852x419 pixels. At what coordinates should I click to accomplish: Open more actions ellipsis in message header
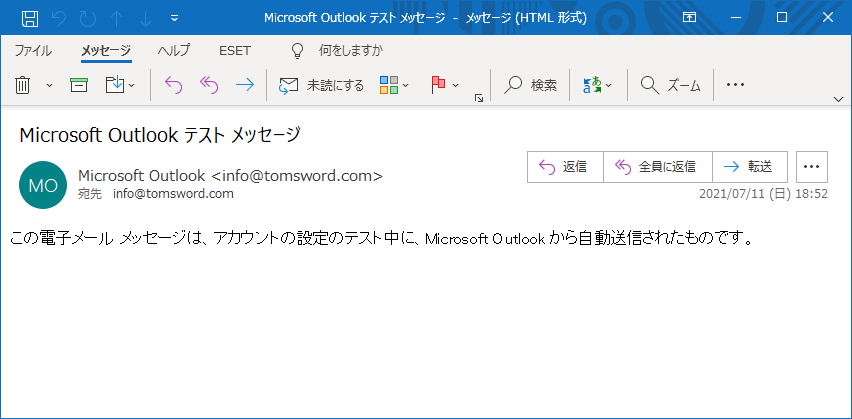click(812, 167)
